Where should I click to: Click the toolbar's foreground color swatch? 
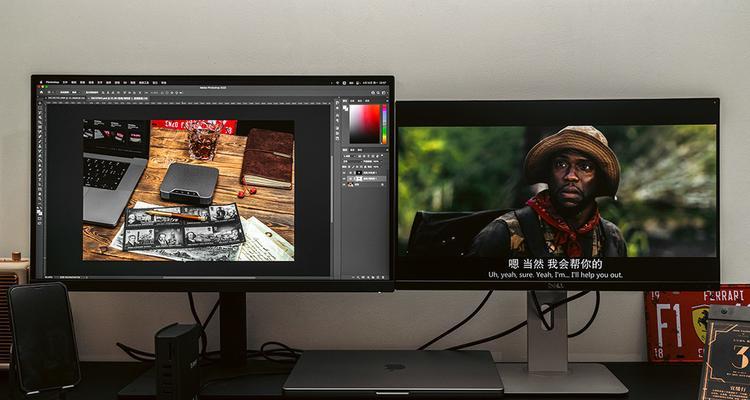tap(39, 211)
